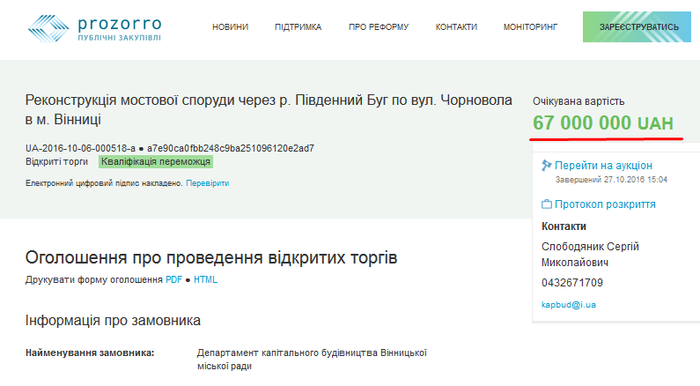Image resolution: width=700 pixels, height=386 pixels.
Task: Click the prozorro публічні закупівлі wordmark
Action: 119,29
